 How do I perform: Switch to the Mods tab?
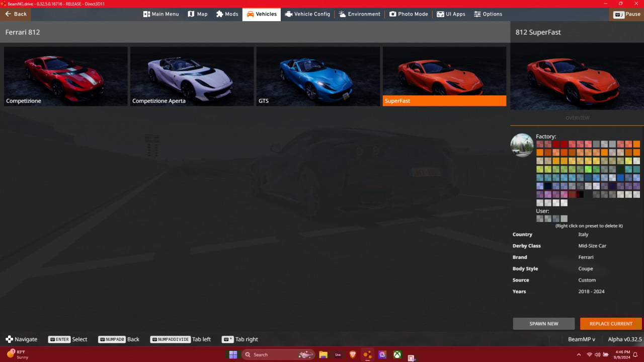click(x=227, y=14)
